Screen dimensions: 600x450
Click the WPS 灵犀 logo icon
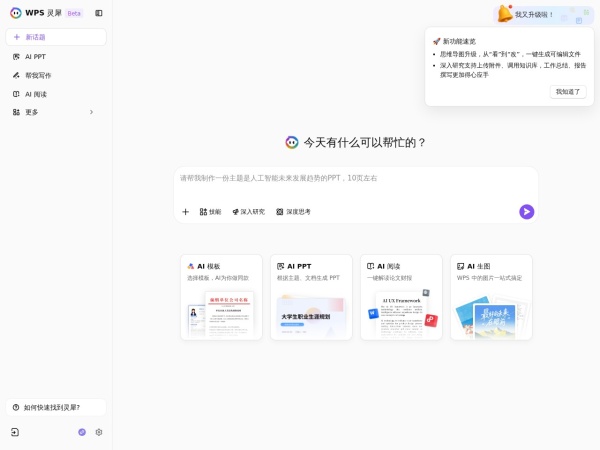[x=15, y=13]
